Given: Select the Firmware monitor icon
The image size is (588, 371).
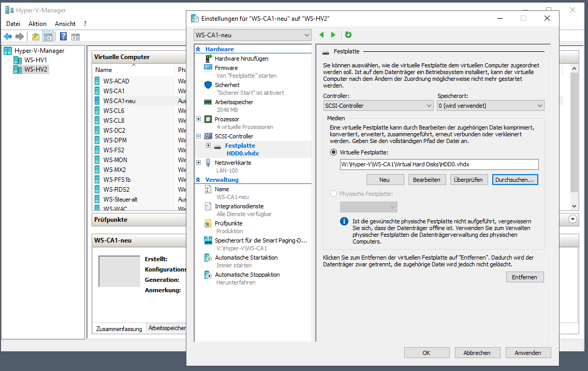Looking at the screenshot, I should click(208, 67).
